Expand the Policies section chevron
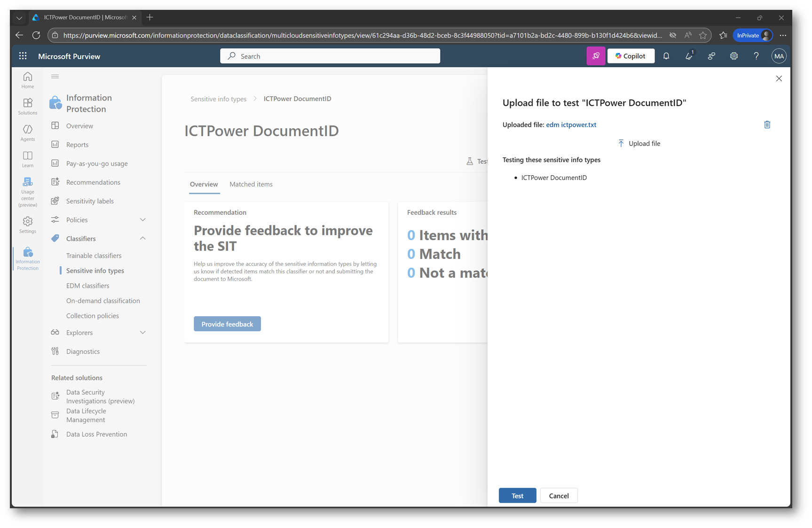The image size is (812, 528). coord(143,220)
